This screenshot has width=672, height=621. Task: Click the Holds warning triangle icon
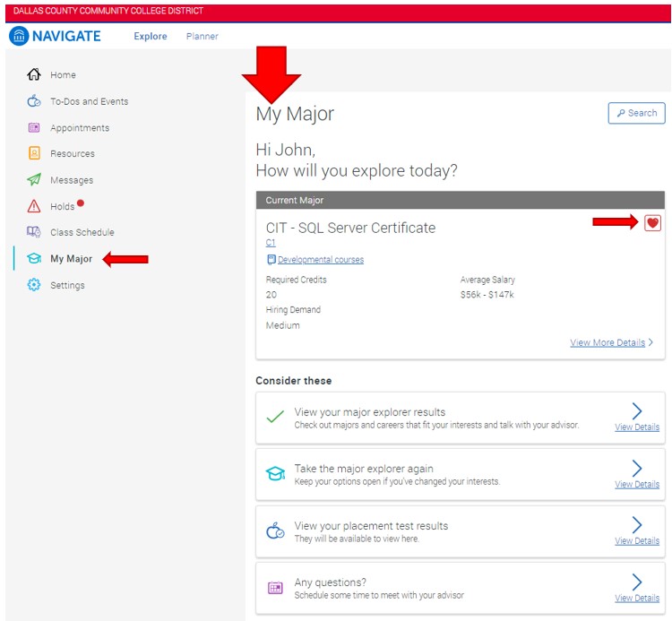(34, 206)
